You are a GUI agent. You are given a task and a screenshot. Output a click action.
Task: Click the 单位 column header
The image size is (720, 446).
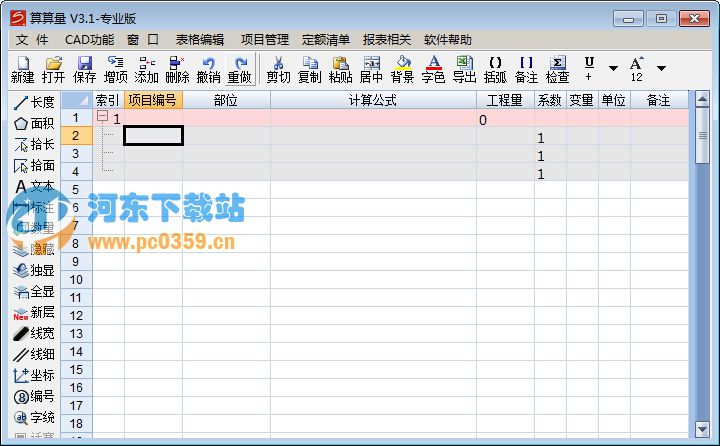pos(614,100)
